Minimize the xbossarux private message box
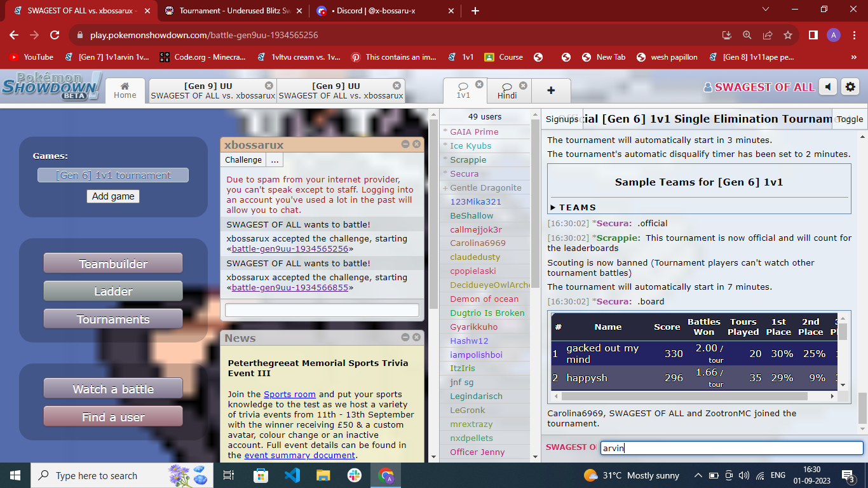The image size is (868, 488). tap(405, 144)
